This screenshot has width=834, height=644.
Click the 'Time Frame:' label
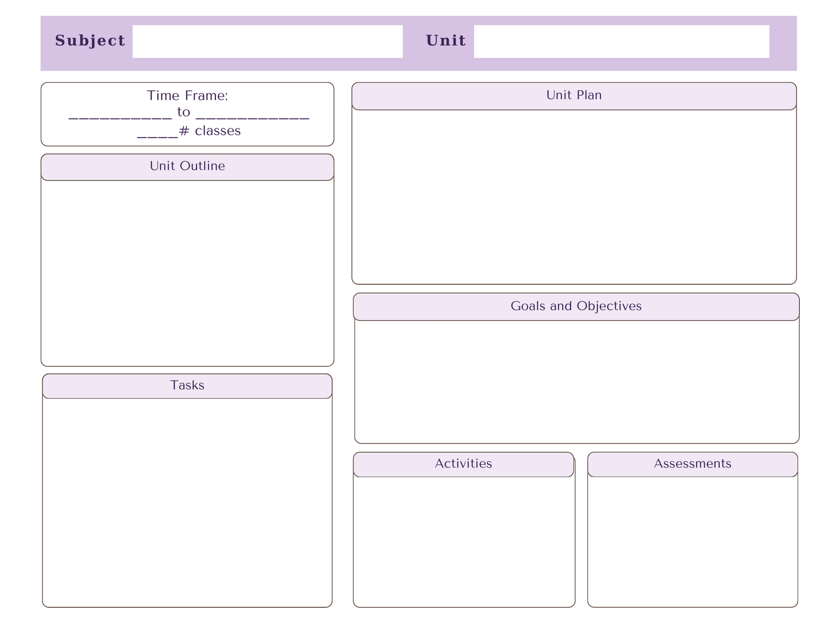[x=187, y=96]
